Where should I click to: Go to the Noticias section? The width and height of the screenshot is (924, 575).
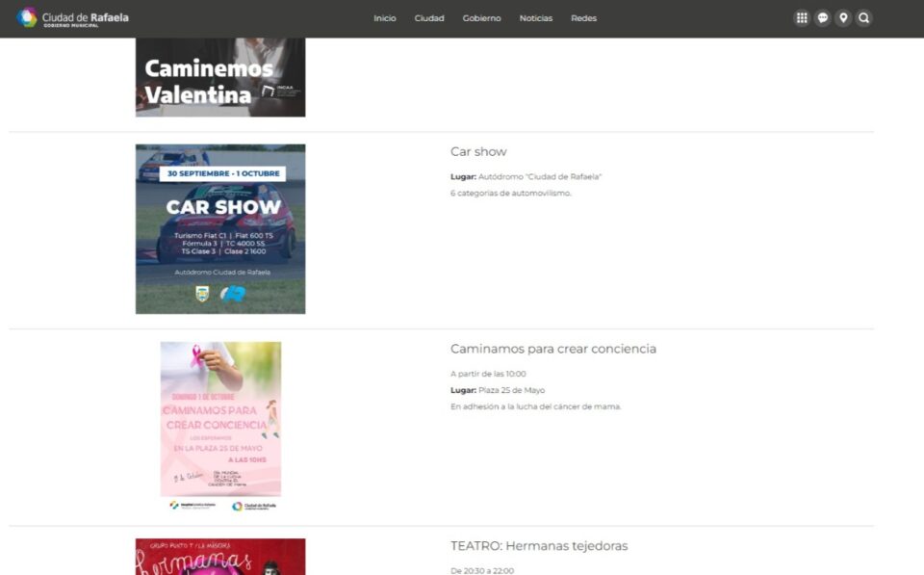[x=536, y=18]
